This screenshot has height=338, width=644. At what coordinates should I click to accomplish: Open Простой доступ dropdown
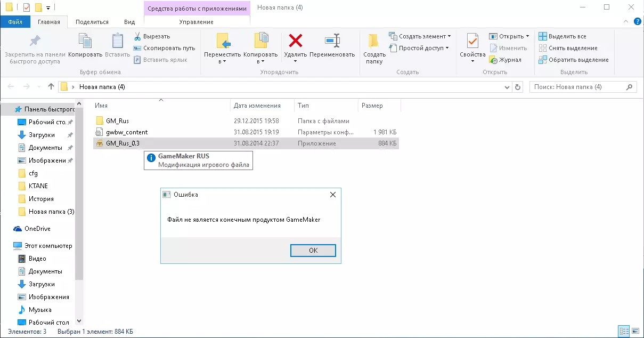pyautogui.click(x=447, y=48)
